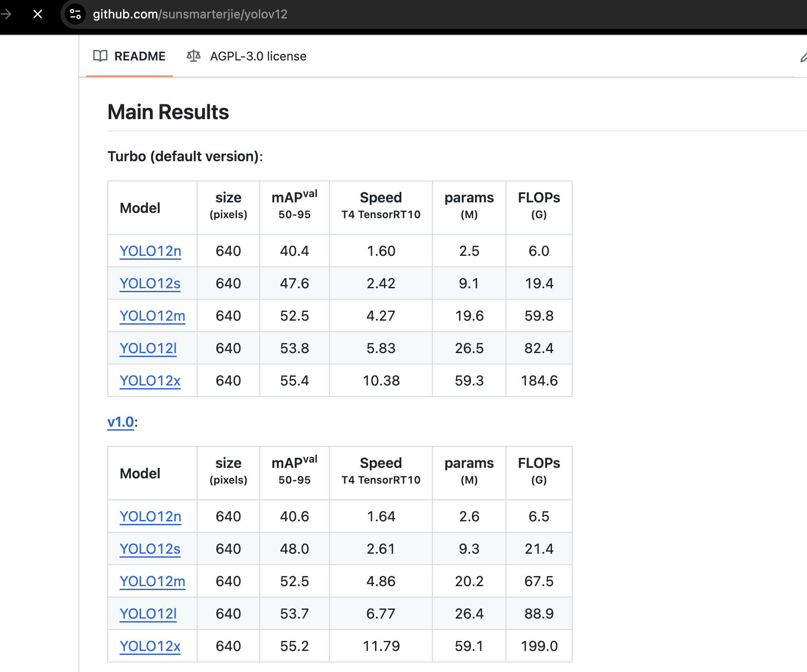This screenshot has height=672, width=807.
Task: Open YOLO12s link in Turbo table
Action: (x=150, y=283)
